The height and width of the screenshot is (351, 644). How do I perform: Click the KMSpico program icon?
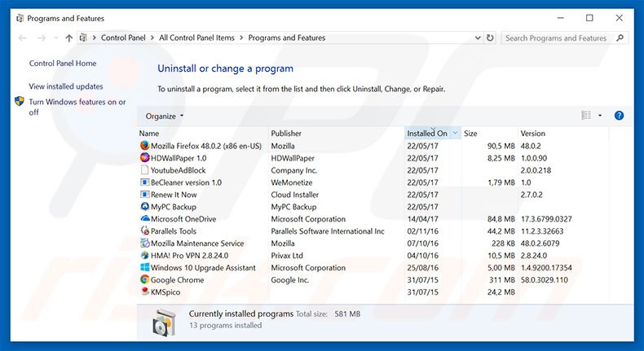point(144,292)
